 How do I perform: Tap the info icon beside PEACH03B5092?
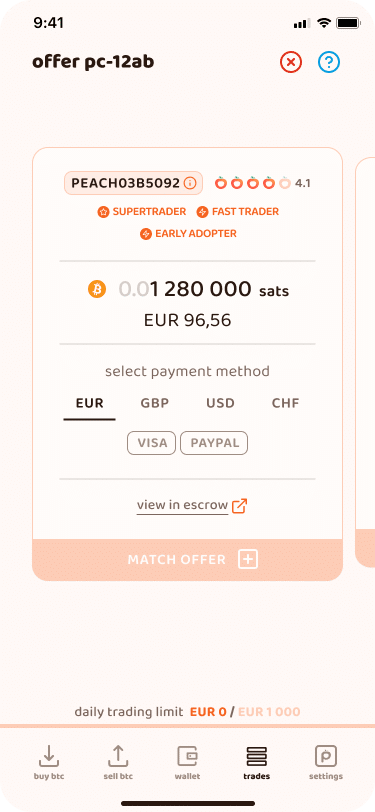coord(190,183)
